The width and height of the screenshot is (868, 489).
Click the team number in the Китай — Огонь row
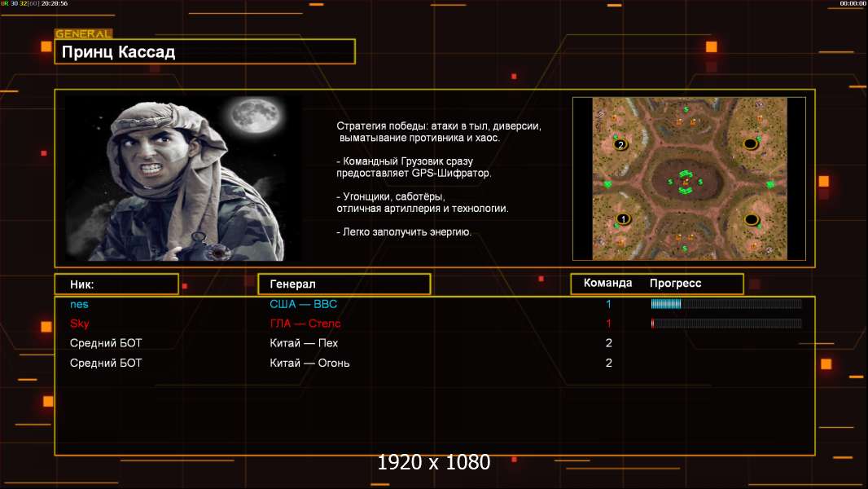pyautogui.click(x=608, y=363)
